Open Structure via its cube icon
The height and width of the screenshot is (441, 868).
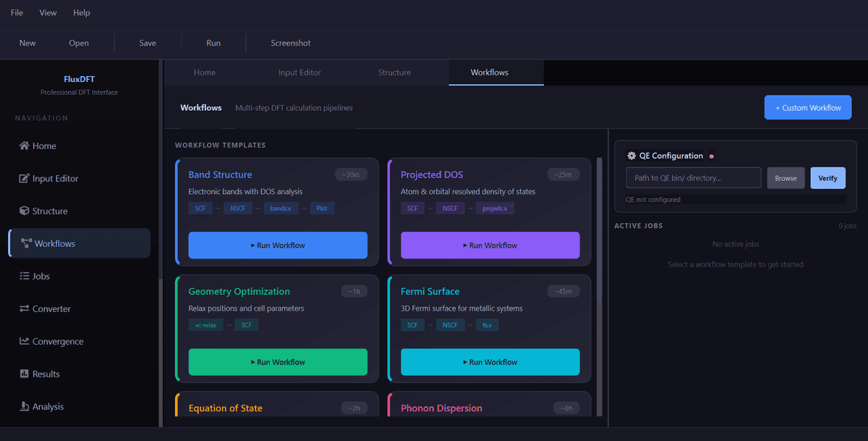click(25, 211)
